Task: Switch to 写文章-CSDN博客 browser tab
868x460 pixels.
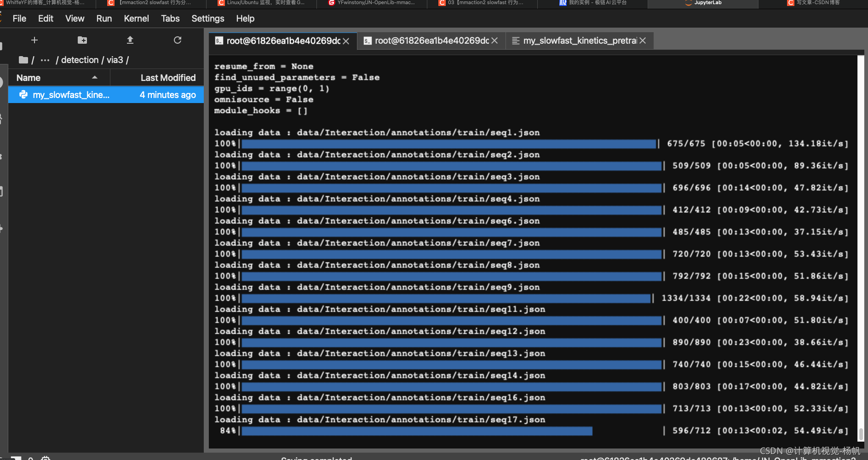Action: 813,4
